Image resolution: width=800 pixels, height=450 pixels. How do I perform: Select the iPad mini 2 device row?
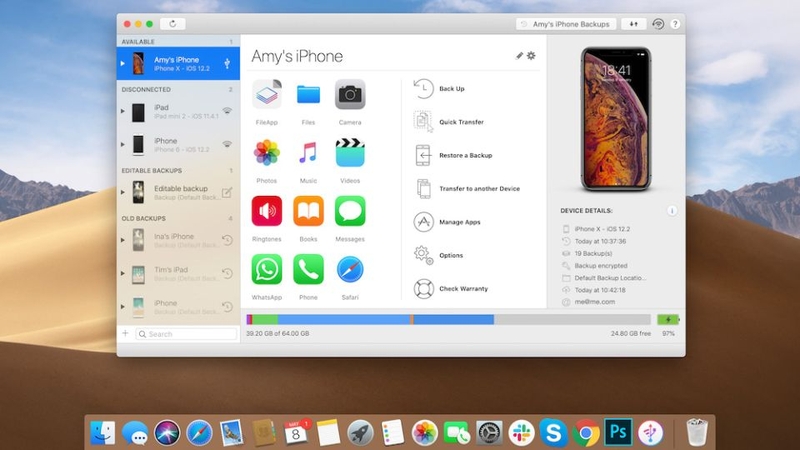click(x=178, y=111)
